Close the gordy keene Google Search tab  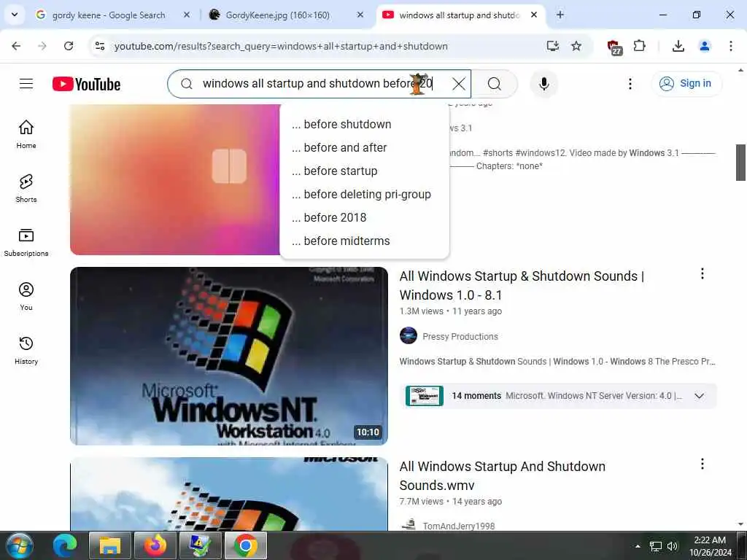tap(187, 15)
